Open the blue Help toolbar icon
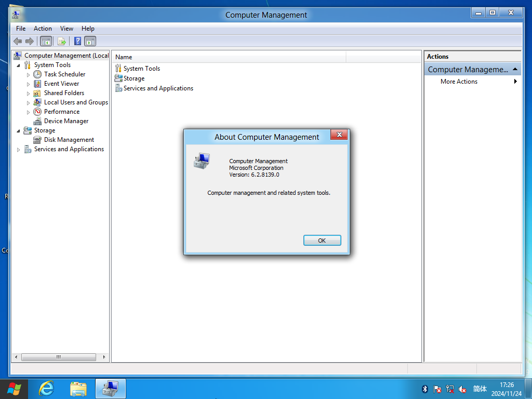This screenshot has height=399, width=532. [78, 42]
